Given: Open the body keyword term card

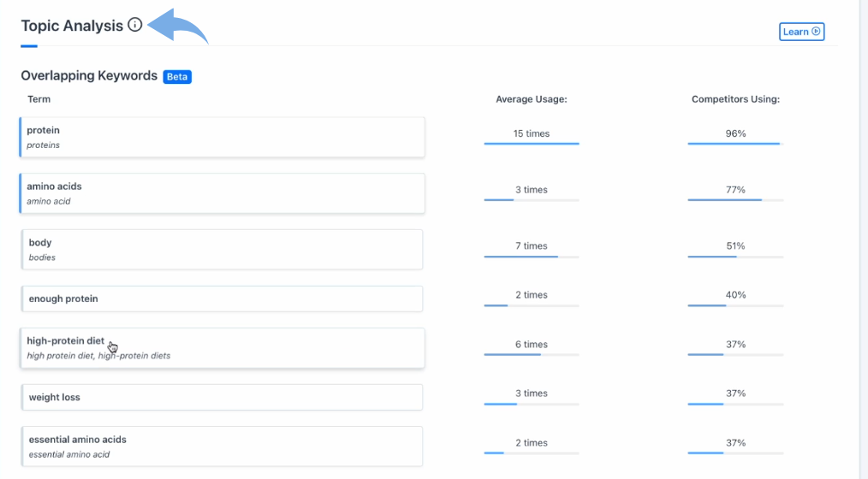Looking at the screenshot, I should pyautogui.click(x=222, y=249).
